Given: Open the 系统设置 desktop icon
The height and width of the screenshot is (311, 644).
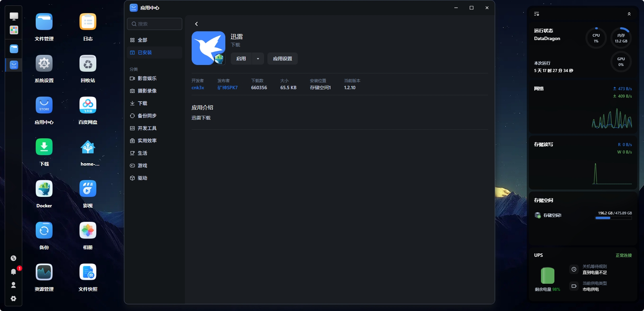Looking at the screenshot, I should click(x=44, y=64).
